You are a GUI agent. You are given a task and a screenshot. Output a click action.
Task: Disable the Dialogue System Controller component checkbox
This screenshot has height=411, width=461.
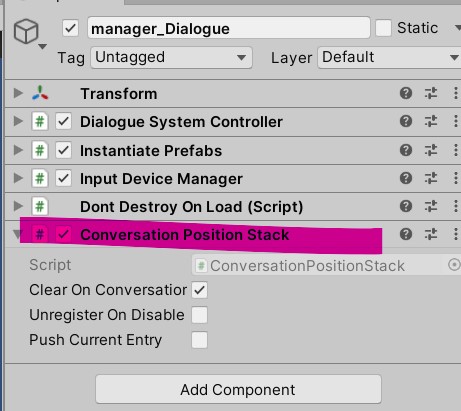click(x=63, y=121)
